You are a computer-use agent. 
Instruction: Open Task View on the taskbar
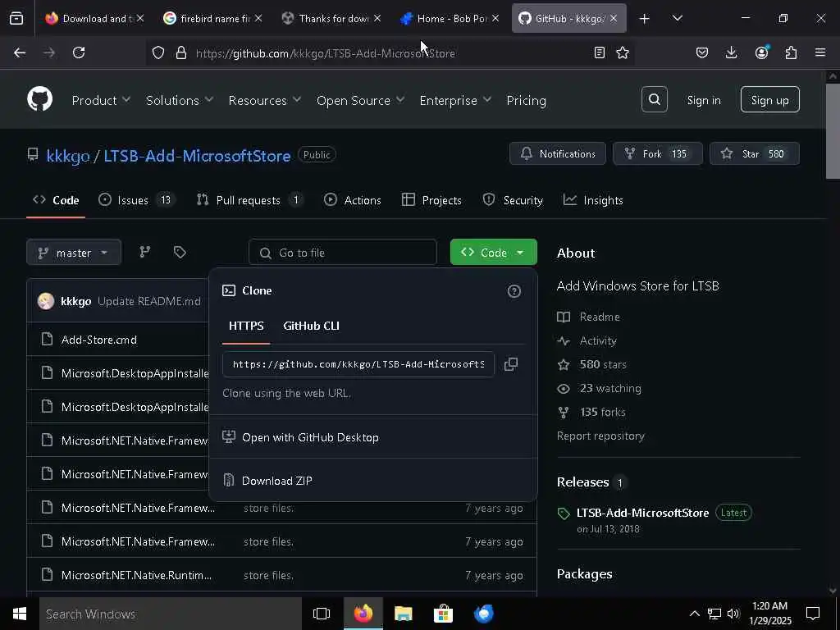[x=322, y=614]
